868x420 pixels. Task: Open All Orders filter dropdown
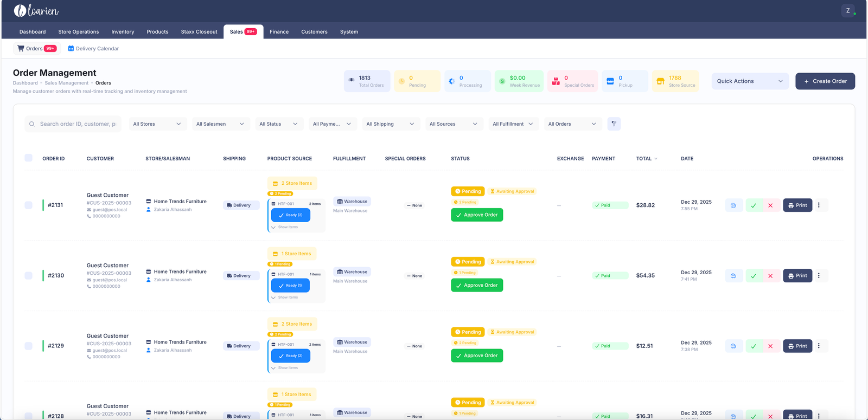(x=573, y=124)
